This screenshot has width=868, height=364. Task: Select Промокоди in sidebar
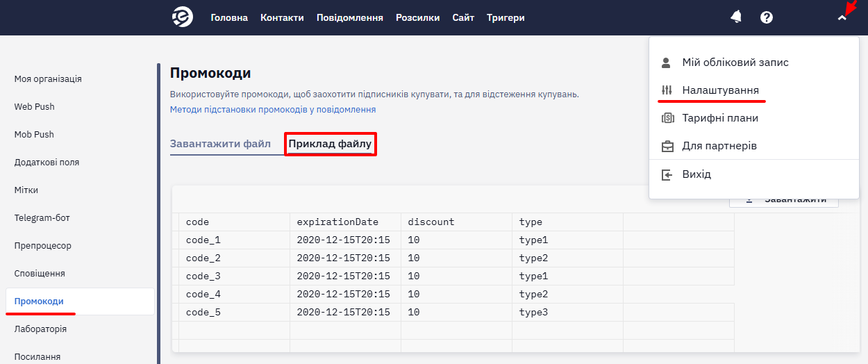pos(80,301)
